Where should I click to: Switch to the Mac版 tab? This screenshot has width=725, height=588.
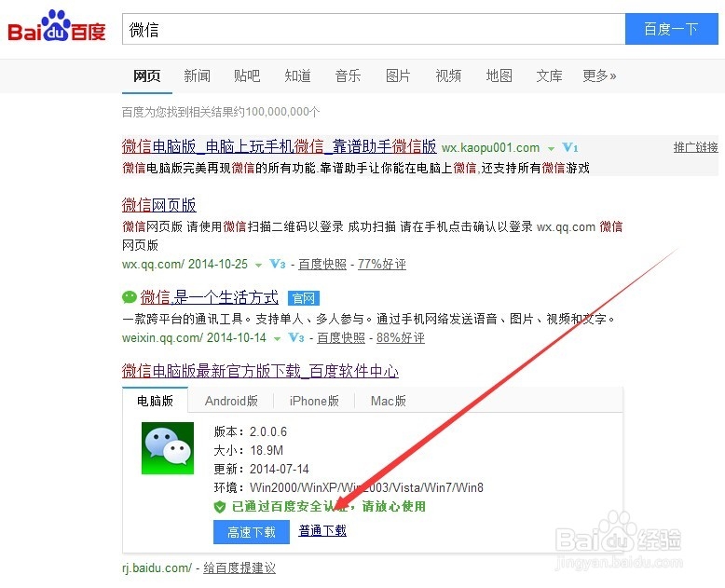coord(389,401)
